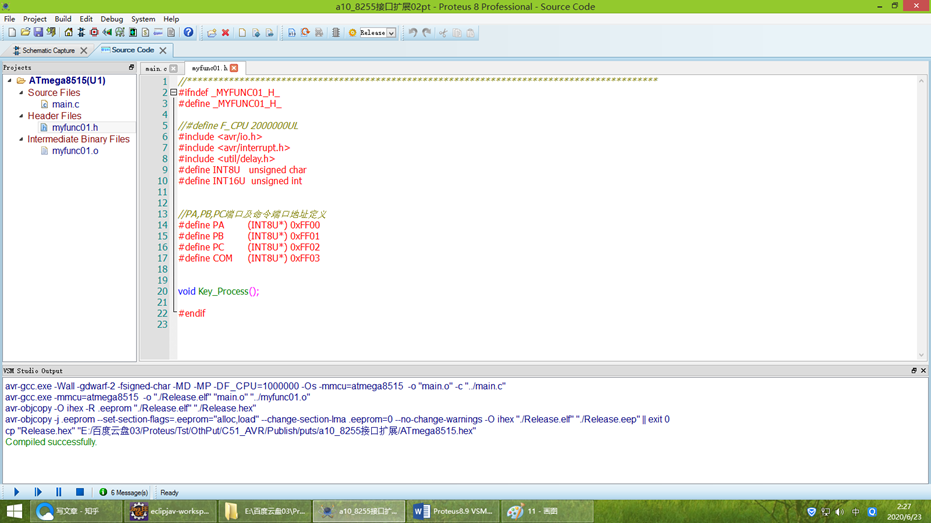Click the Paste clipboard icon
931x524 pixels.
coord(471,33)
